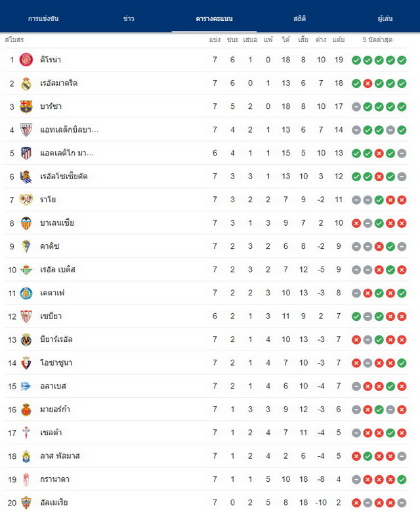Select the ตารางคะแนน tab

214,18
